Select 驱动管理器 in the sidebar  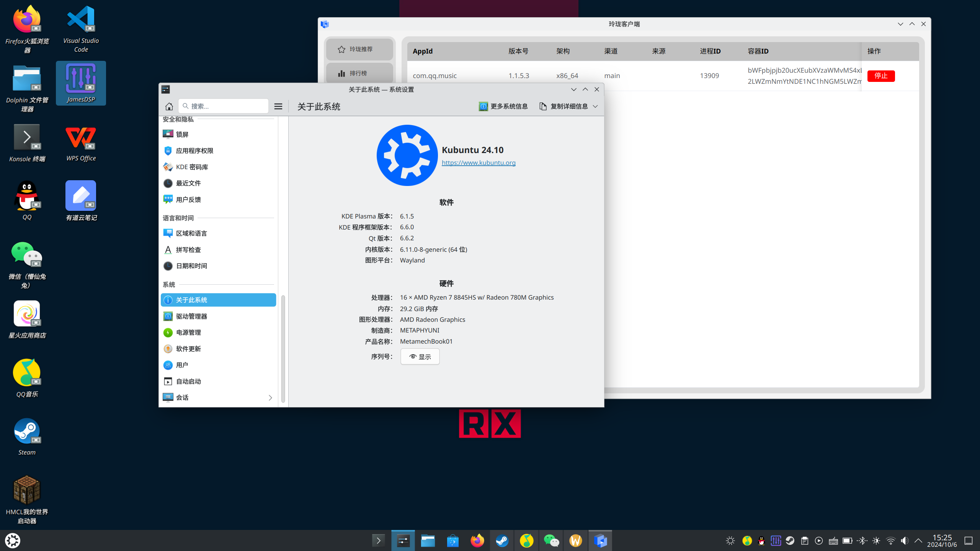pyautogui.click(x=218, y=316)
